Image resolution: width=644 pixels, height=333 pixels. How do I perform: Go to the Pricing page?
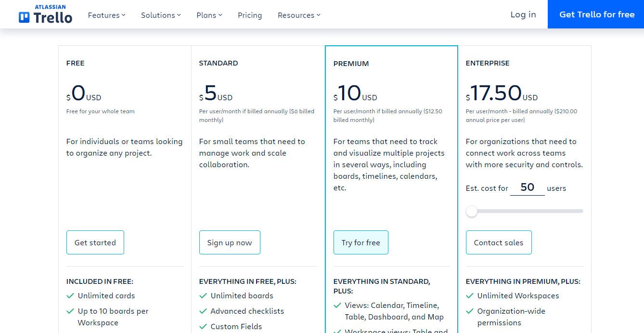click(x=250, y=15)
